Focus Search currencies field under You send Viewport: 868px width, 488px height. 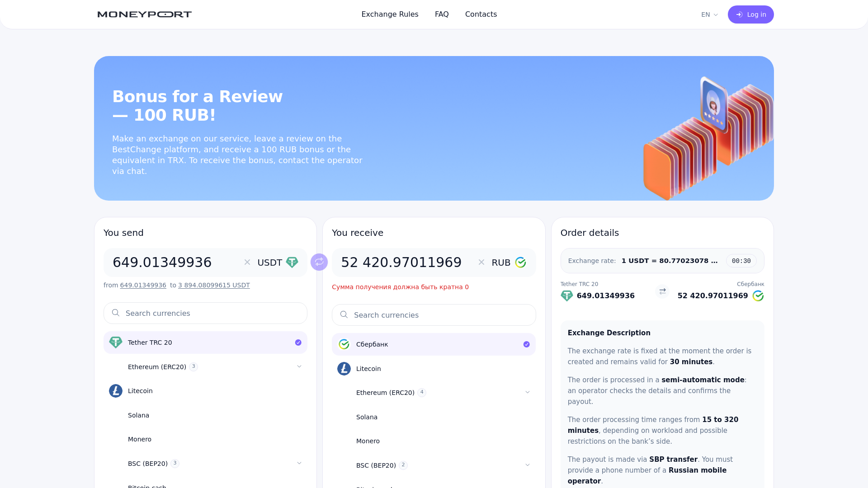pyautogui.click(x=205, y=313)
